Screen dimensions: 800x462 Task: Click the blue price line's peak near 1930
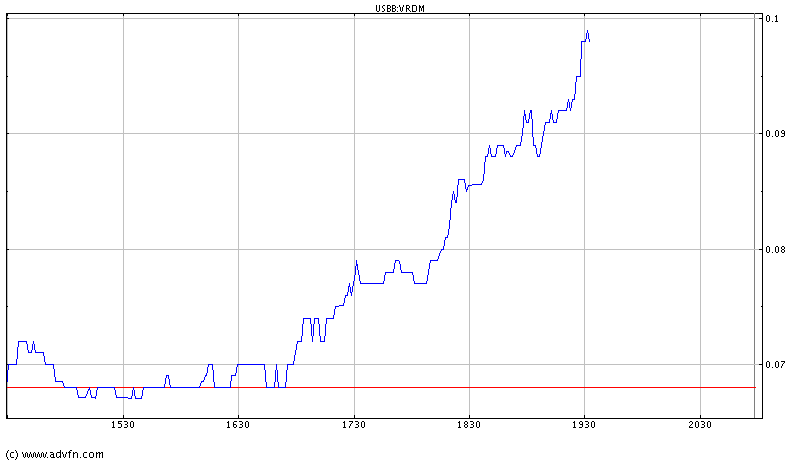[587, 32]
